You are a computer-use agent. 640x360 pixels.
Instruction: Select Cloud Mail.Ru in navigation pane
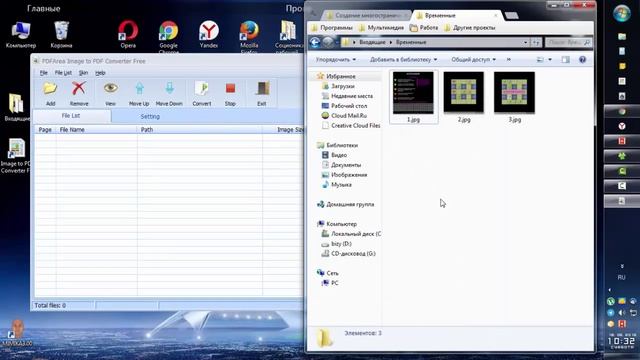tap(349, 116)
